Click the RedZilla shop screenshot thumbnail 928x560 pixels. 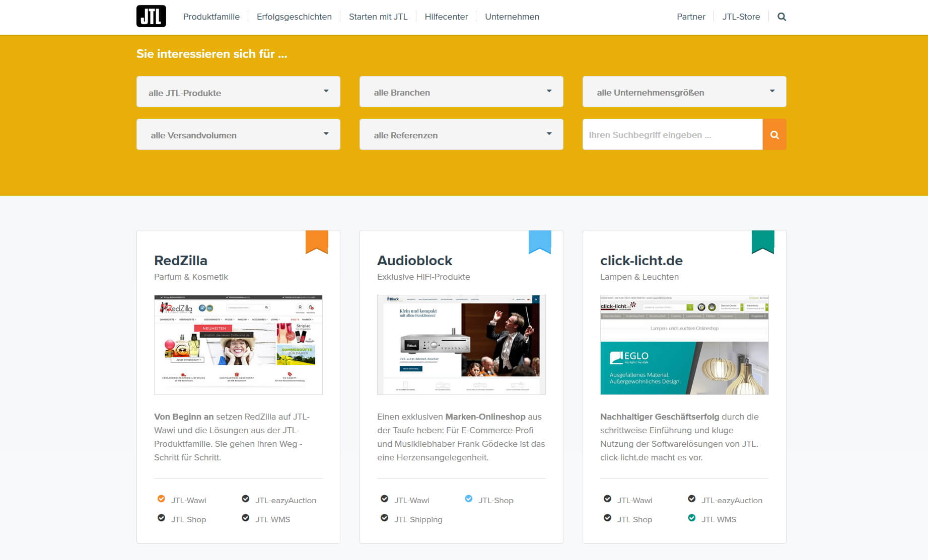238,345
